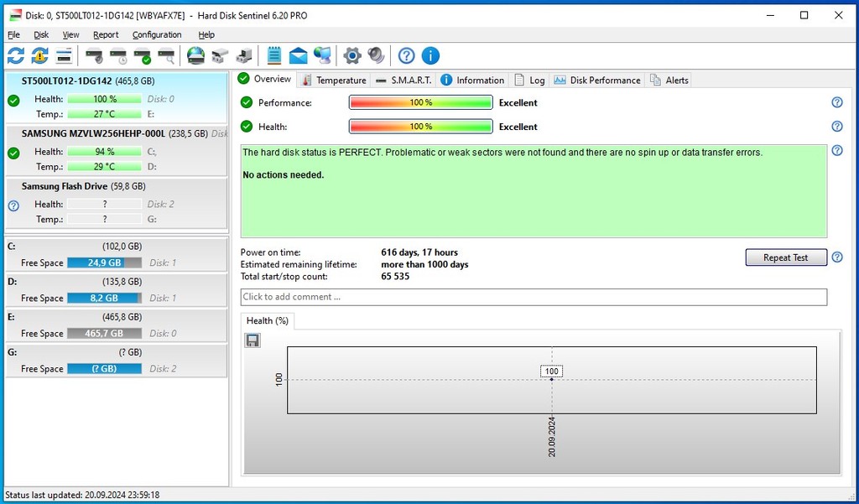Open the Configuration menu

click(x=157, y=34)
